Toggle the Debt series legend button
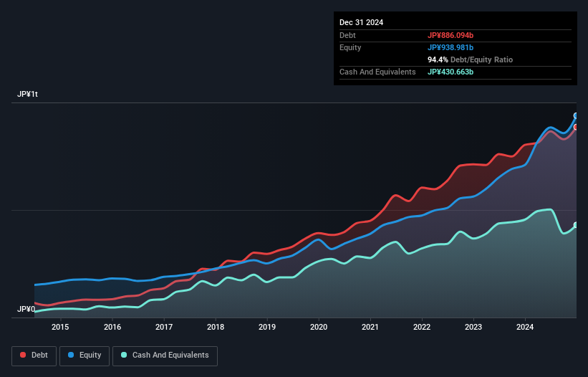Screen dimensions: 588x377 (34, 355)
